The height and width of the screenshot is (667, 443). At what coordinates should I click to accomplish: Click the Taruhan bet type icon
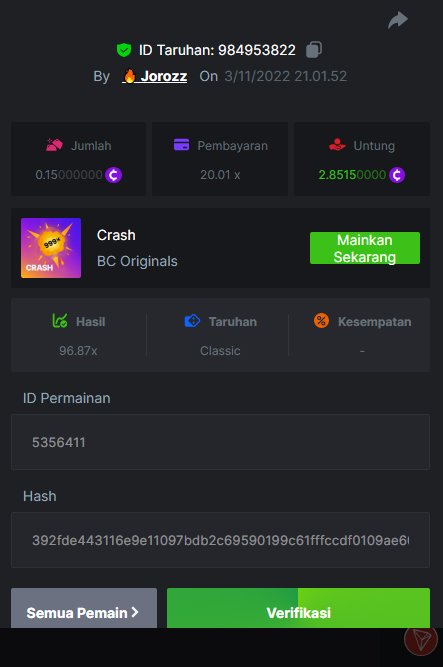pos(192,321)
